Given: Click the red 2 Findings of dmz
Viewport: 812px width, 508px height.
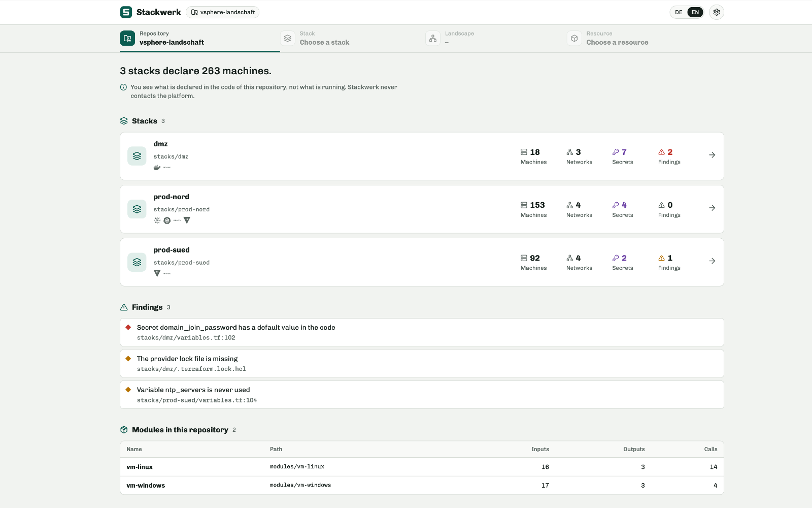Looking at the screenshot, I should tap(669, 156).
